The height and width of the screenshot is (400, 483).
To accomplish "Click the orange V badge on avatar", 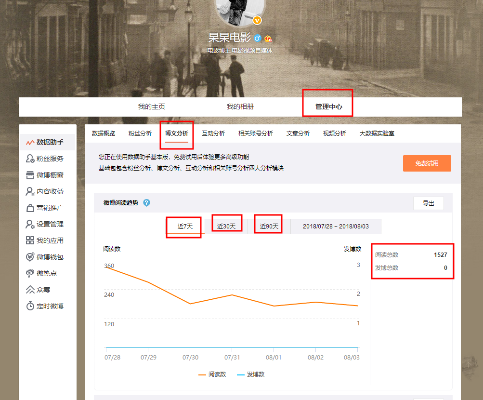I will (x=257, y=20).
